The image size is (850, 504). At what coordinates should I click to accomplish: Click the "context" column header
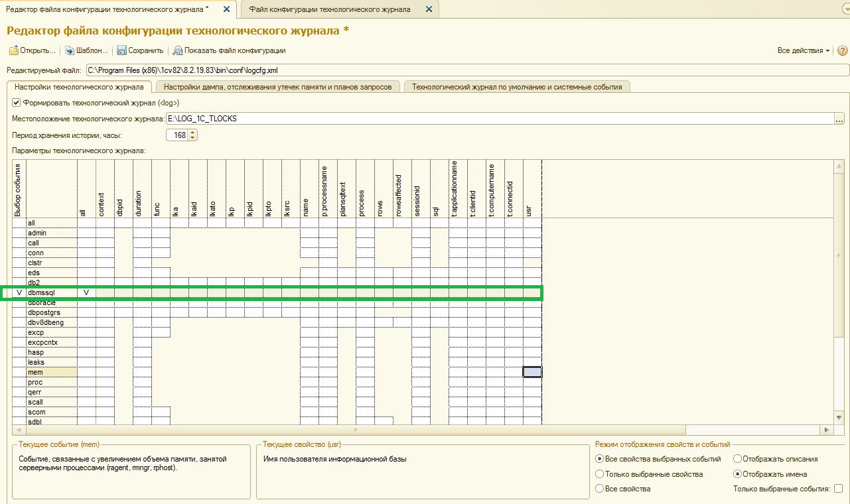pos(105,189)
